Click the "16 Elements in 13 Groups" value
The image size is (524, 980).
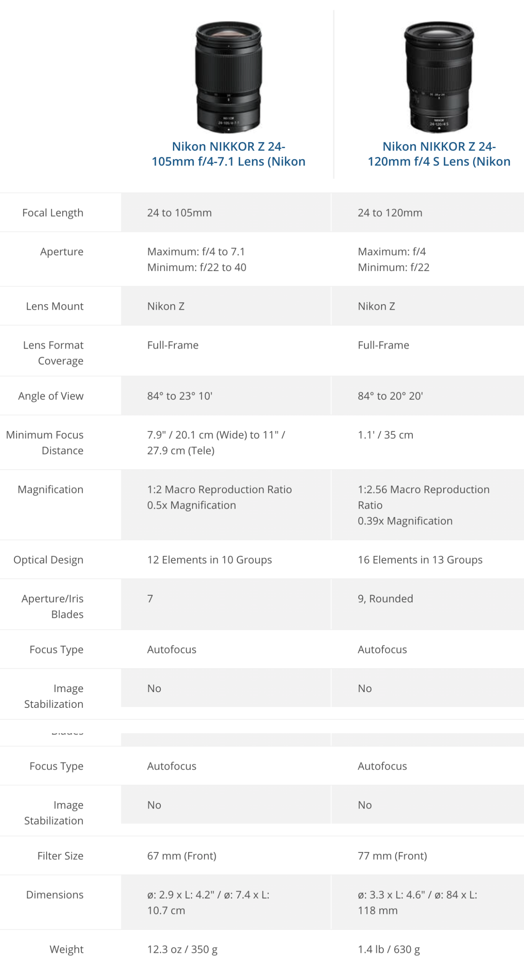point(420,560)
